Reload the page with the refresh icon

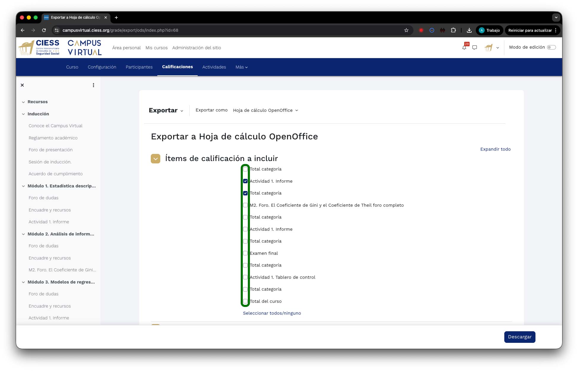tap(44, 30)
